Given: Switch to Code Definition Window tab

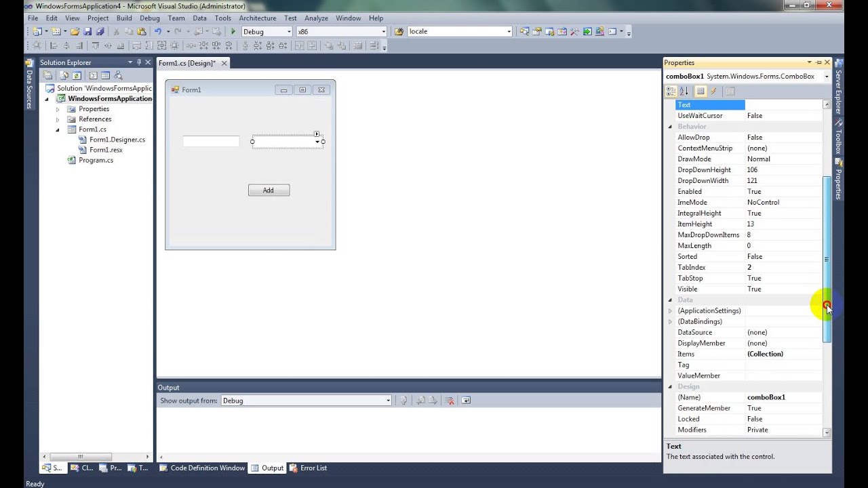Looking at the screenshot, I should [202, 468].
